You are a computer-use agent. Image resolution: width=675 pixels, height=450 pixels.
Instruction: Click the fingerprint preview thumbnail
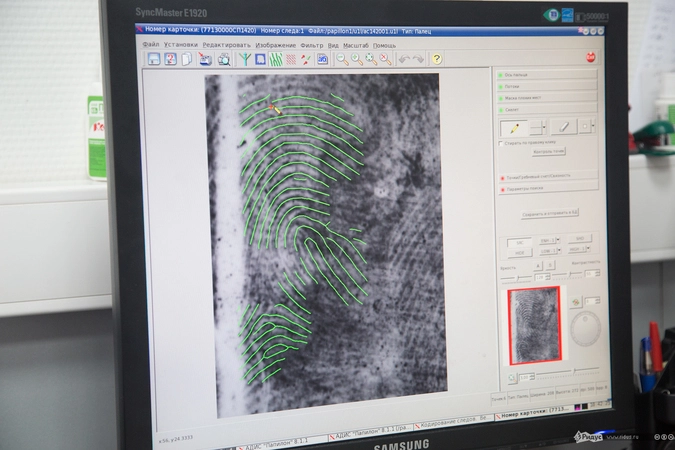[x=535, y=325]
